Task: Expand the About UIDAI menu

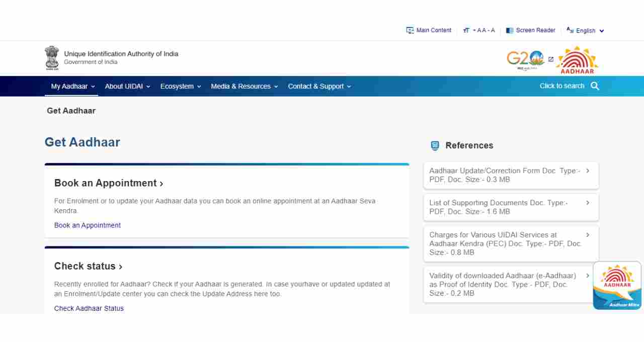Action: [x=128, y=87]
